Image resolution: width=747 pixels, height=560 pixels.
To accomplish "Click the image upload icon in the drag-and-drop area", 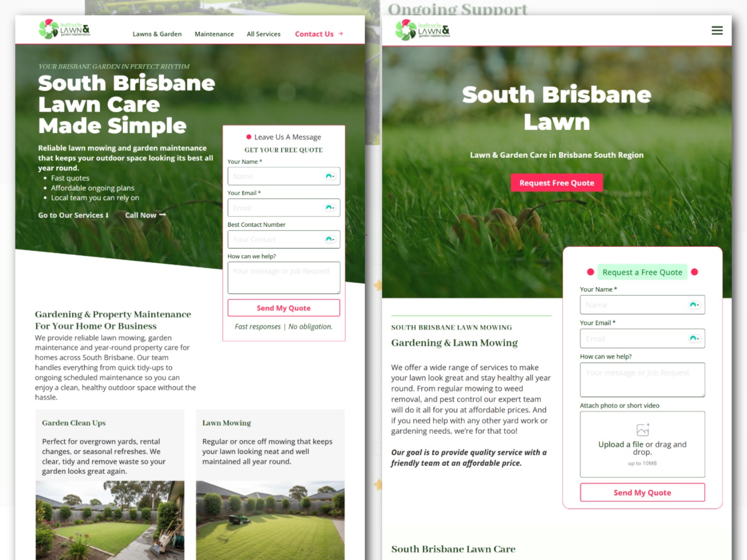I will (x=642, y=429).
